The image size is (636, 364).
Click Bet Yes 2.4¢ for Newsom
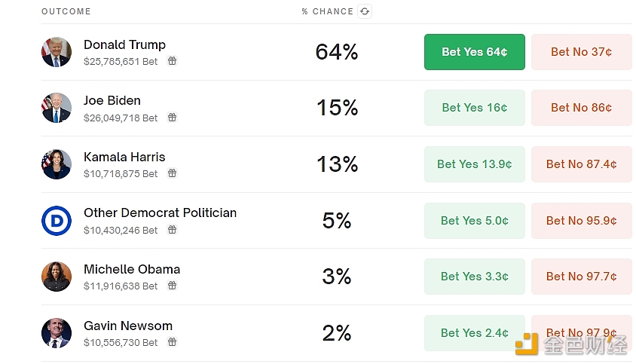tap(475, 333)
